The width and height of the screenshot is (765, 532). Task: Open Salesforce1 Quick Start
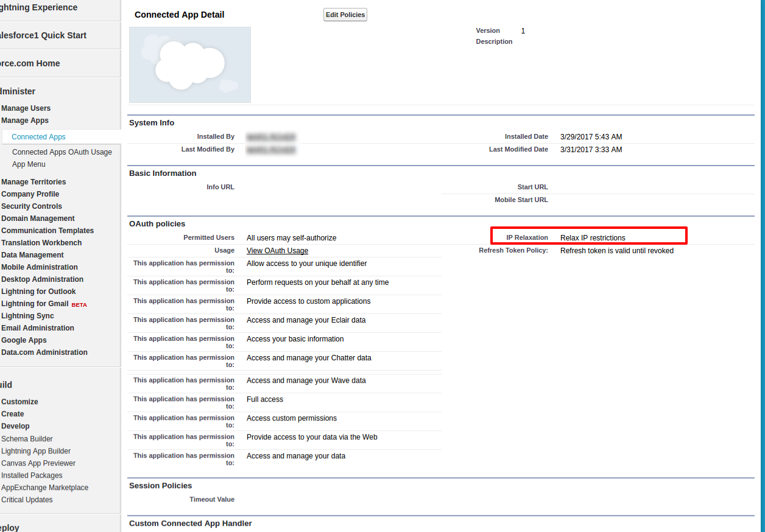[x=43, y=35]
